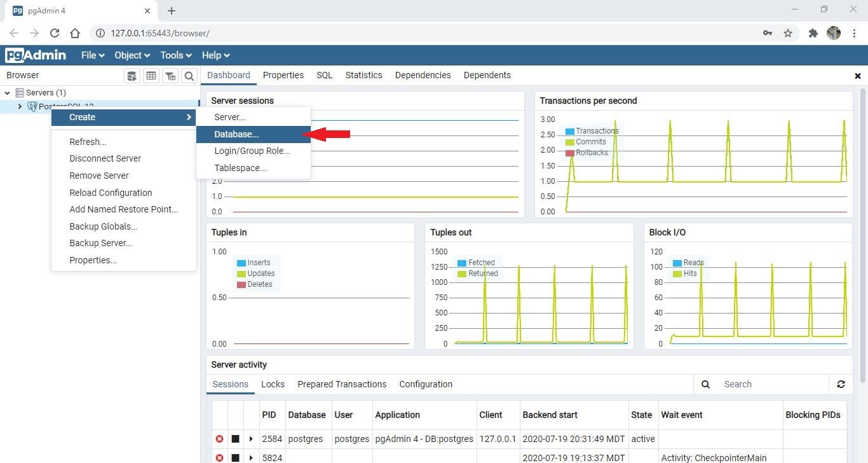Open the Prepared Transactions tab
The image size is (868, 463).
click(x=342, y=384)
